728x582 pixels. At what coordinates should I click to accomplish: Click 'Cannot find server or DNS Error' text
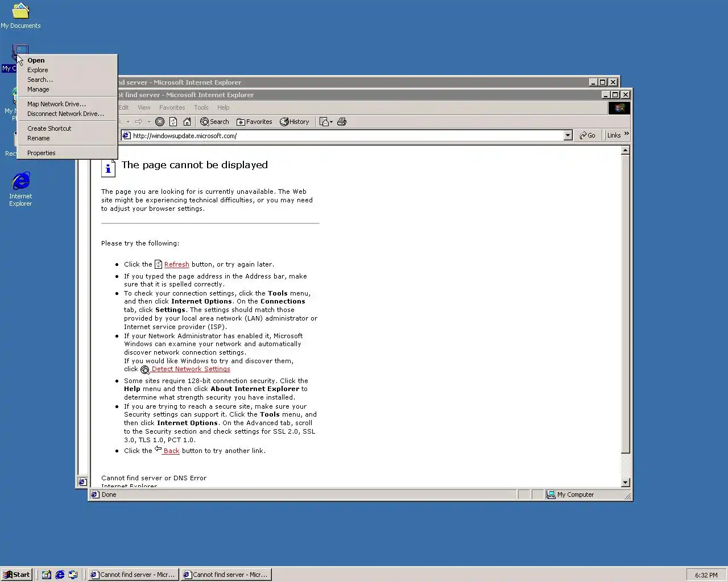tap(154, 478)
